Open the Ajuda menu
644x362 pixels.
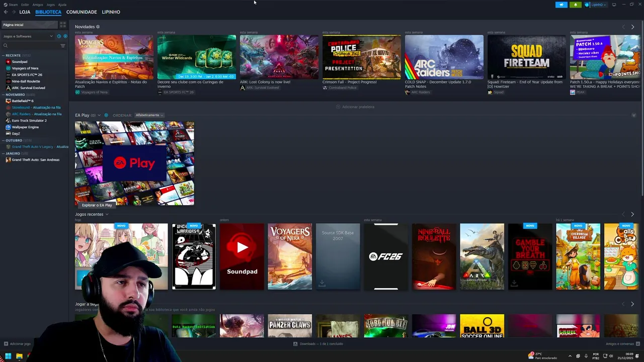tap(62, 5)
